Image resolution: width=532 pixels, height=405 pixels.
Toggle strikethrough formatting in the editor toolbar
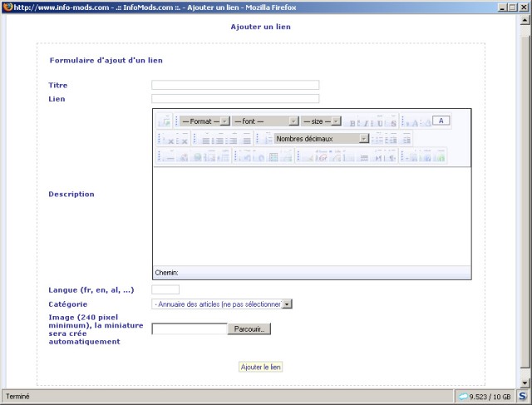click(393, 123)
